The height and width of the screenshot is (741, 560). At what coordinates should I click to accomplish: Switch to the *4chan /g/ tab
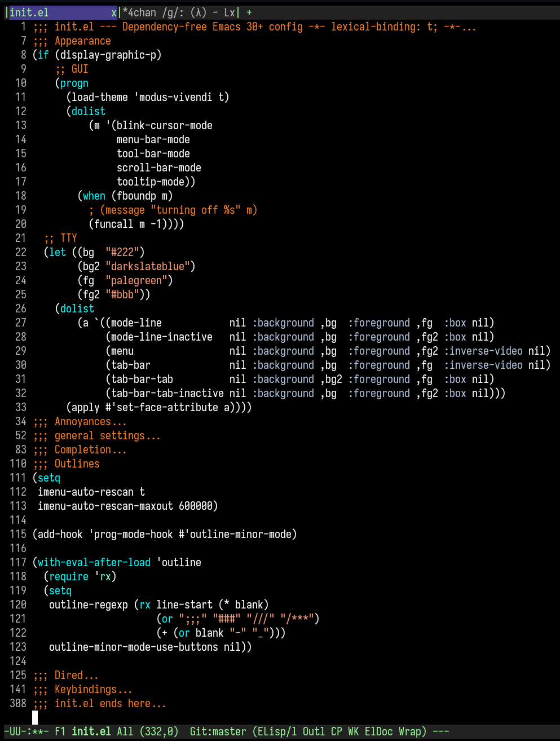[179, 12]
